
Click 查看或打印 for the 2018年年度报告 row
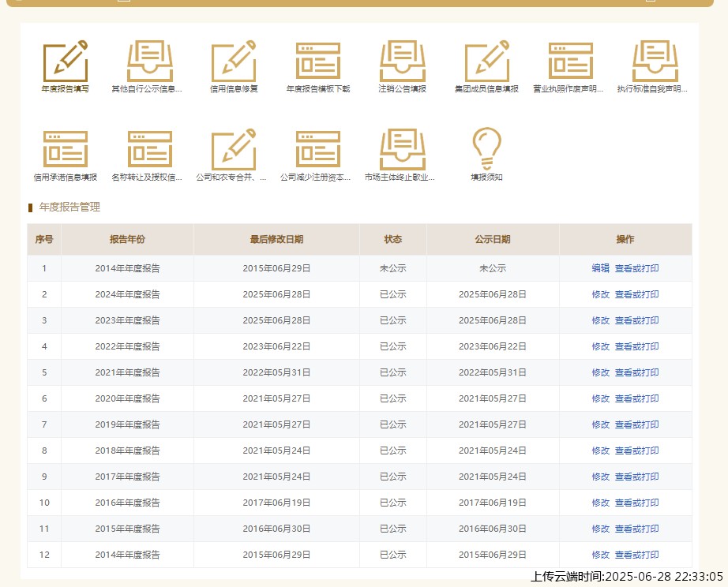pos(636,450)
